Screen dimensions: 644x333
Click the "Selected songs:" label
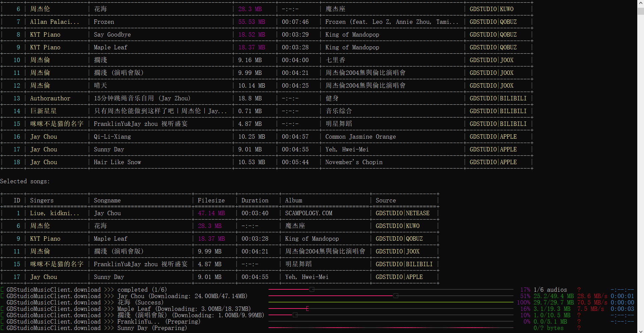click(x=25, y=181)
